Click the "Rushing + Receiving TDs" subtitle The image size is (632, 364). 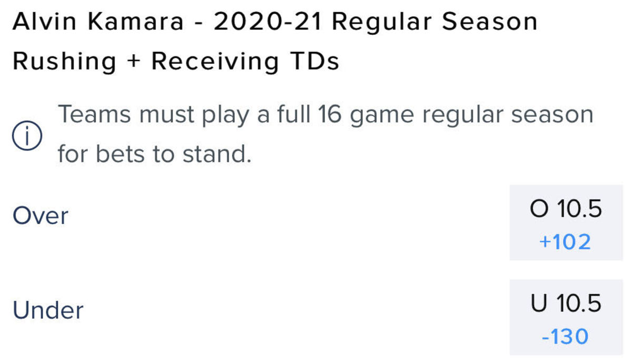tap(176, 62)
